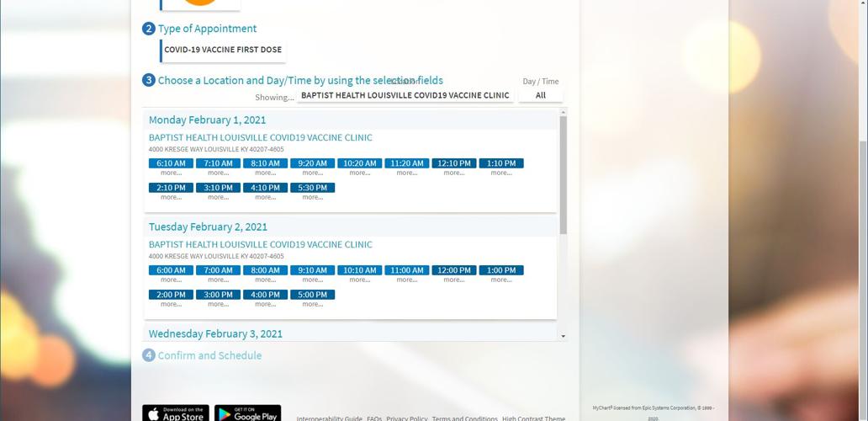This screenshot has height=421, width=868.
Task: Expand more times under Monday 1:10 PM
Action: pyautogui.click(x=501, y=173)
